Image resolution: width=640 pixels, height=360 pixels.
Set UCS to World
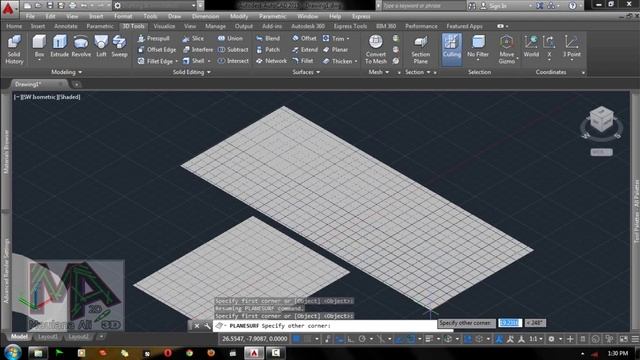click(x=531, y=46)
